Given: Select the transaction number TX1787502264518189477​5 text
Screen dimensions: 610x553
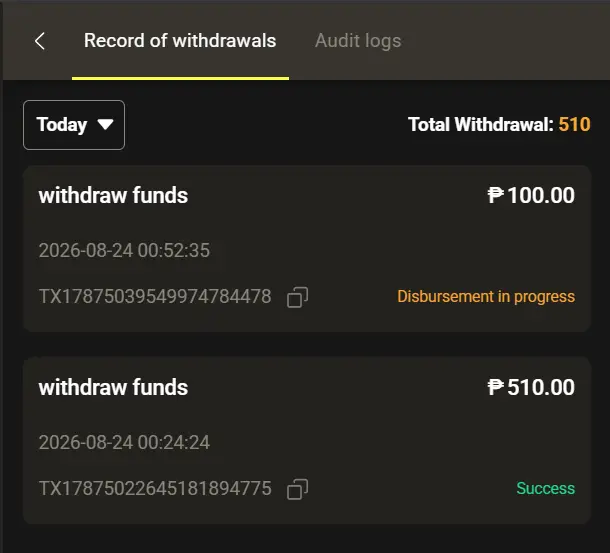Looking at the screenshot, I should (x=155, y=488).
